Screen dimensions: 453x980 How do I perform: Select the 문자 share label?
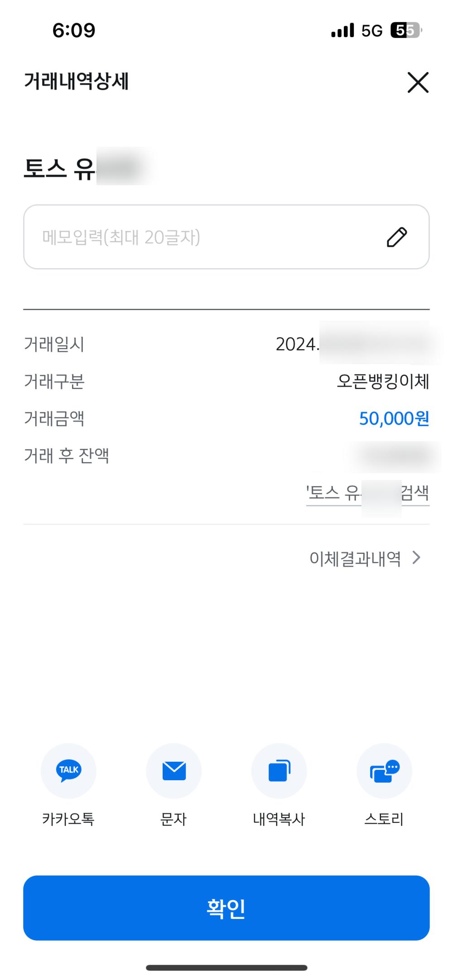(x=174, y=819)
